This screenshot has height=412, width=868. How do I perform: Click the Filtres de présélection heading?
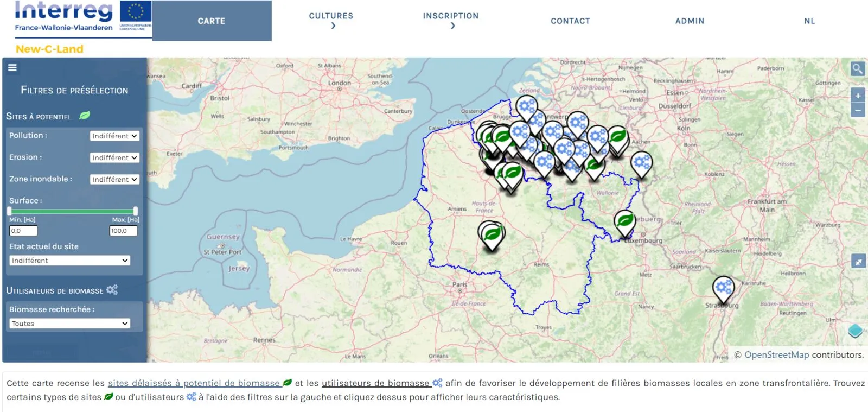click(x=74, y=90)
